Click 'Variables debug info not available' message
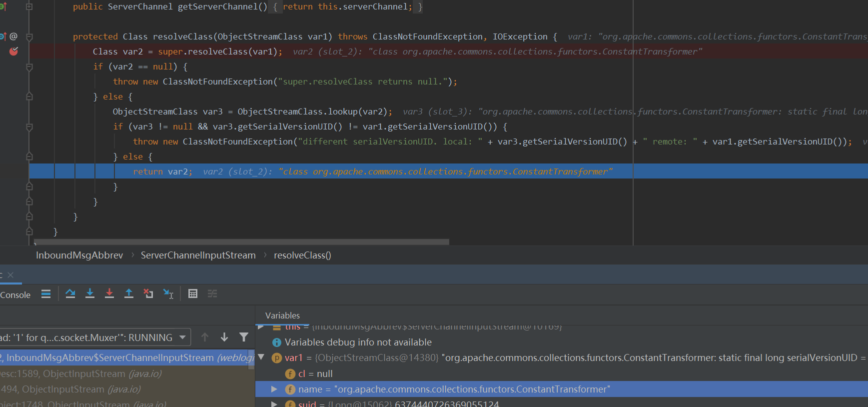The width and height of the screenshot is (868, 407). point(358,342)
